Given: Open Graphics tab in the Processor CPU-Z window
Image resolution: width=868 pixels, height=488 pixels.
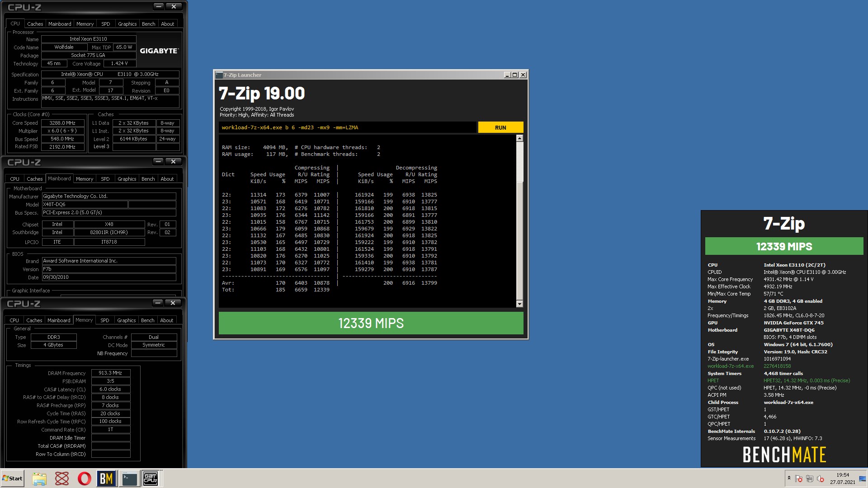Looking at the screenshot, I should [127, 24].
